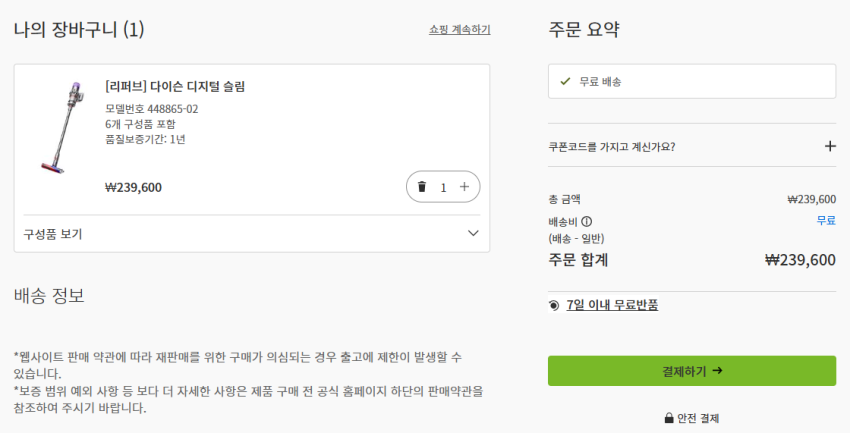The height and width of the screenshot is (433, 850).
Task: Click the return icon beside 7일 이내 무료반품
Action: [555, 305]
